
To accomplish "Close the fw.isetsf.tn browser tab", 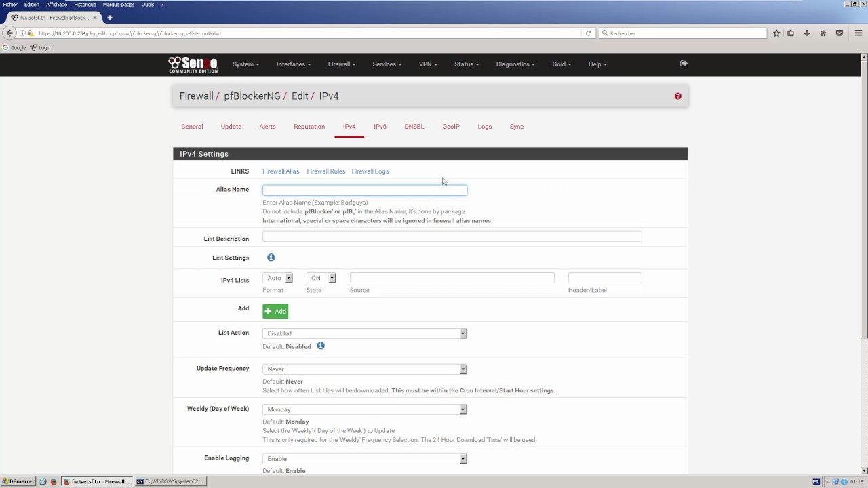I will point(95,18).
